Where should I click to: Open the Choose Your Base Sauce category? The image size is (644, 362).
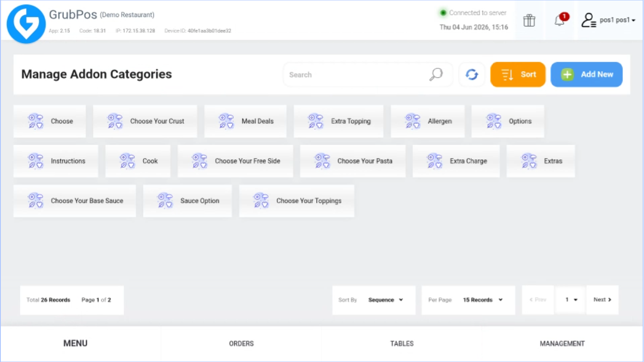[x=74, y=201]
